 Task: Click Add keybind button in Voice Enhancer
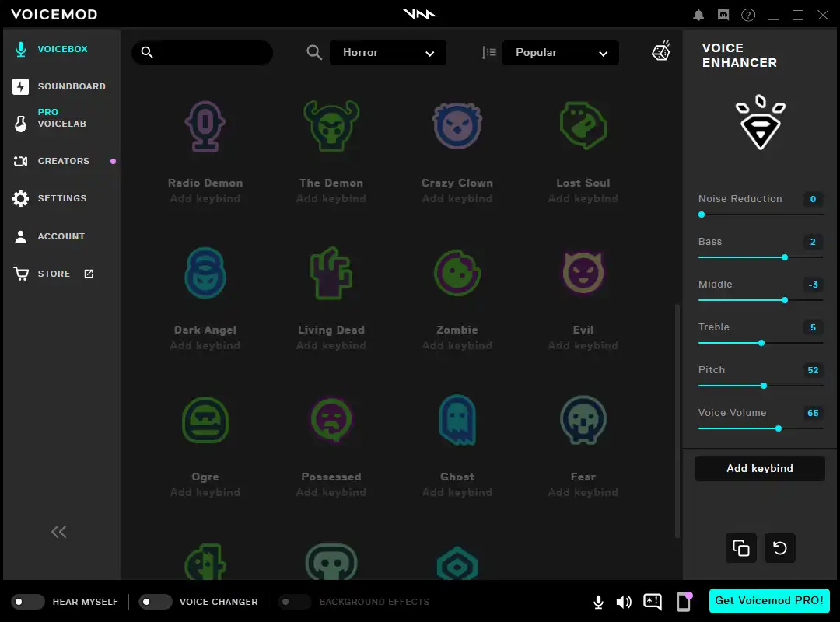(x=760, y=468)
